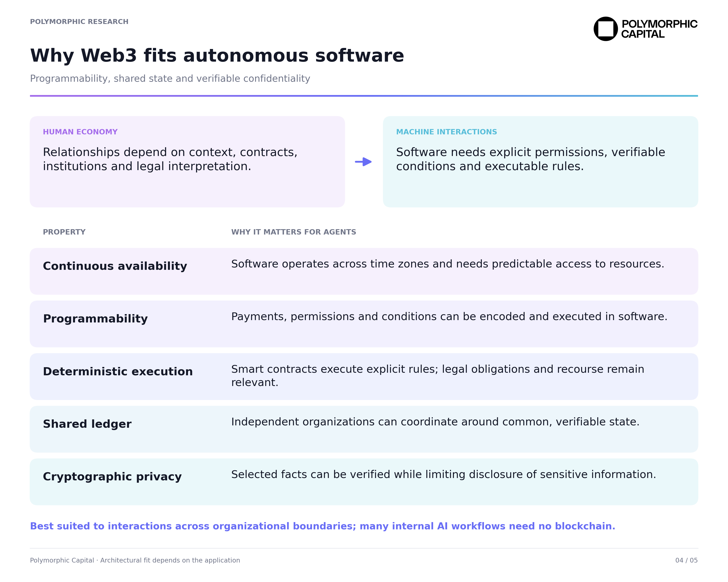728x582 pixels.
Task: Click the arrow between the two cards
Action: tap(363, 162)
